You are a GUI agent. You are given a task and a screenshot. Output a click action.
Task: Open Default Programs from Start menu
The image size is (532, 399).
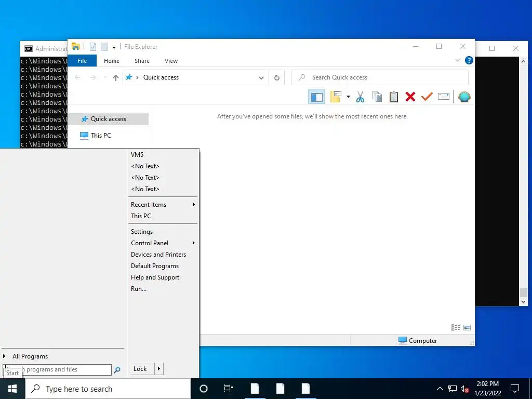163,266
